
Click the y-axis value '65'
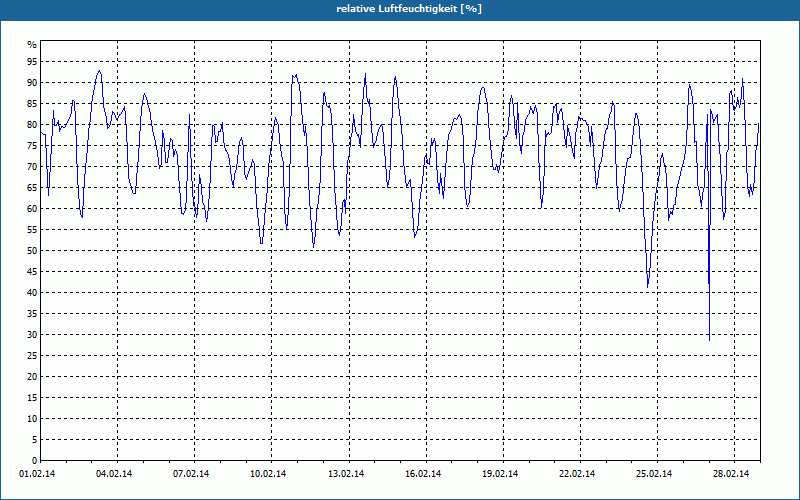pyautogui.click(x=32, y=188)
